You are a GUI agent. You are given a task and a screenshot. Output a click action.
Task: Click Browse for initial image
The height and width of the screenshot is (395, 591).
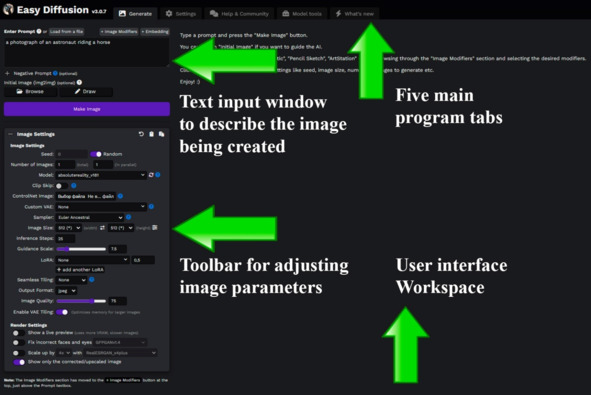point(31,92)
